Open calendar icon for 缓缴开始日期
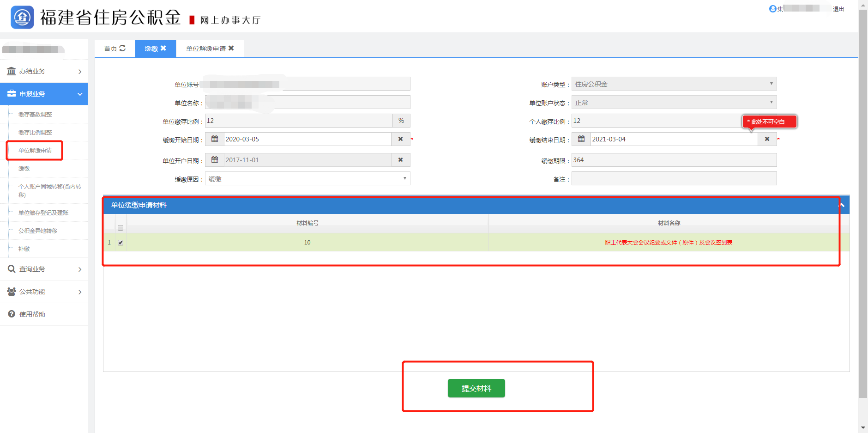Image resolution: width=868 pixels, height=433 pixels. coord(215,139)
